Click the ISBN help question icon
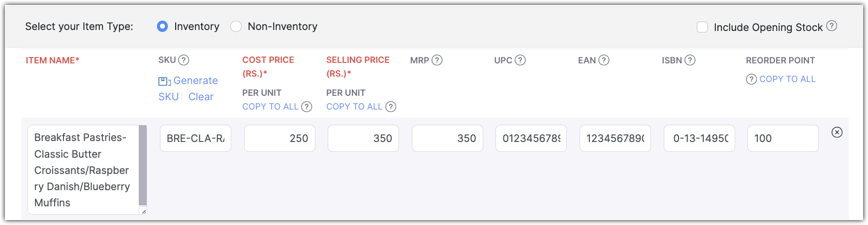The height and width of the screenshot is (225, 868). pos(690,60)
